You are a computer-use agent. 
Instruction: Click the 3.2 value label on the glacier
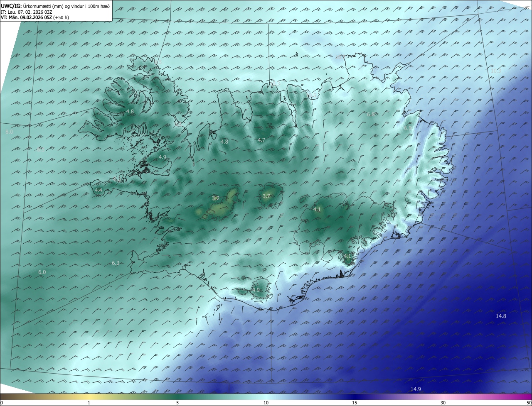[216, 198]
